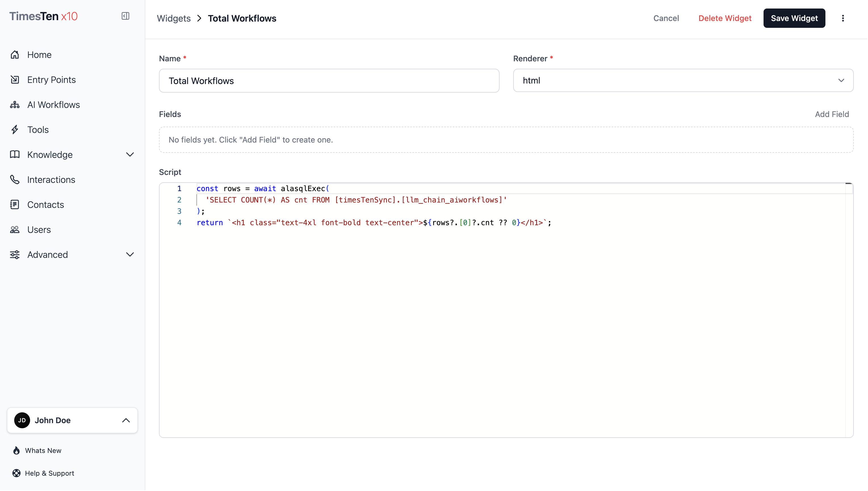Click the script editor overview ruler
The width and height of the screenshot is (868, 491).
coord(849,310)
